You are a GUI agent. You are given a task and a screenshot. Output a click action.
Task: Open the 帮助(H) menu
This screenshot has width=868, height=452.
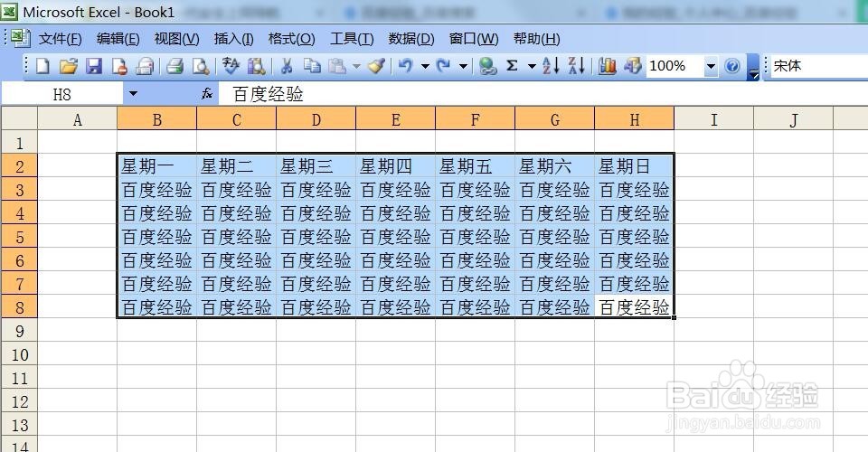[536, 39]
